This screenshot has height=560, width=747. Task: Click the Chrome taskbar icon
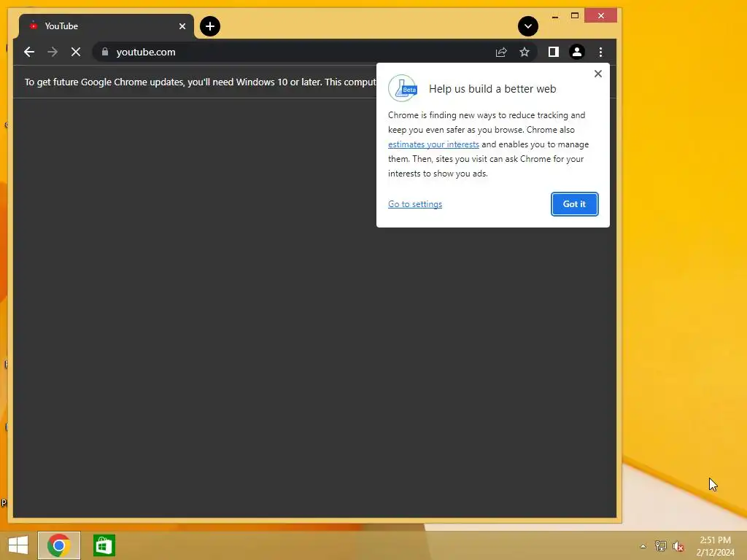pos(59,545)
